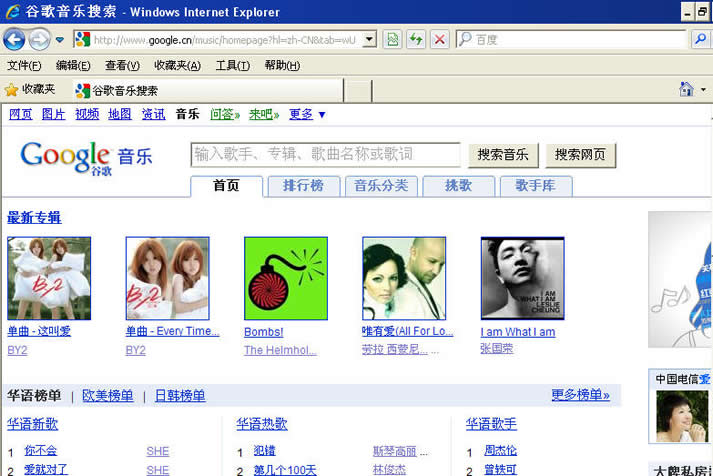Click the Bombs! green bomb album cover
This screenshot has width=713, height=476.
tap(286, 278)
